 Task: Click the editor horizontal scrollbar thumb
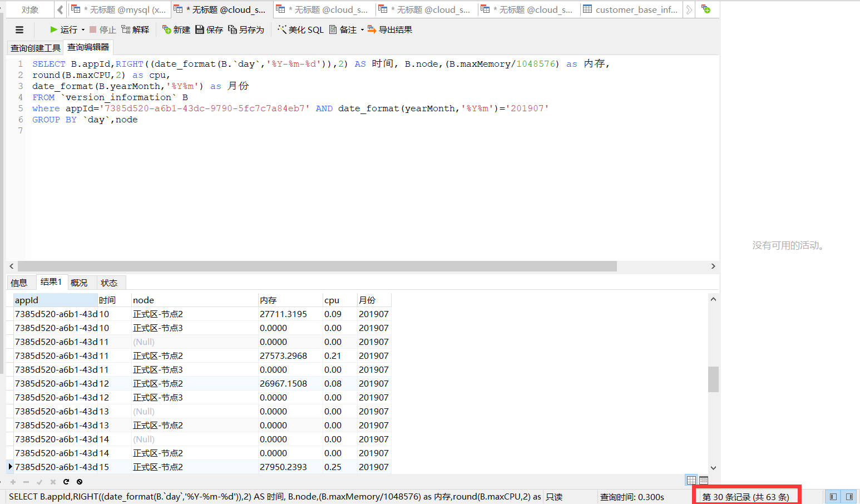tap(317, 266)
